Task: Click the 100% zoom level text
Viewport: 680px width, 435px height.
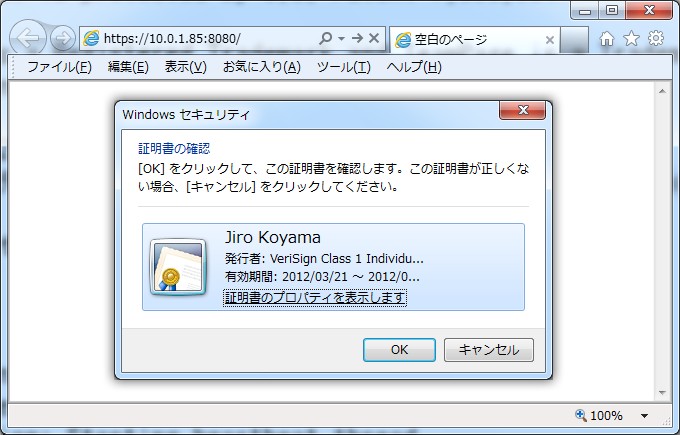Action: pyautogui.click(x=606, y=415)
